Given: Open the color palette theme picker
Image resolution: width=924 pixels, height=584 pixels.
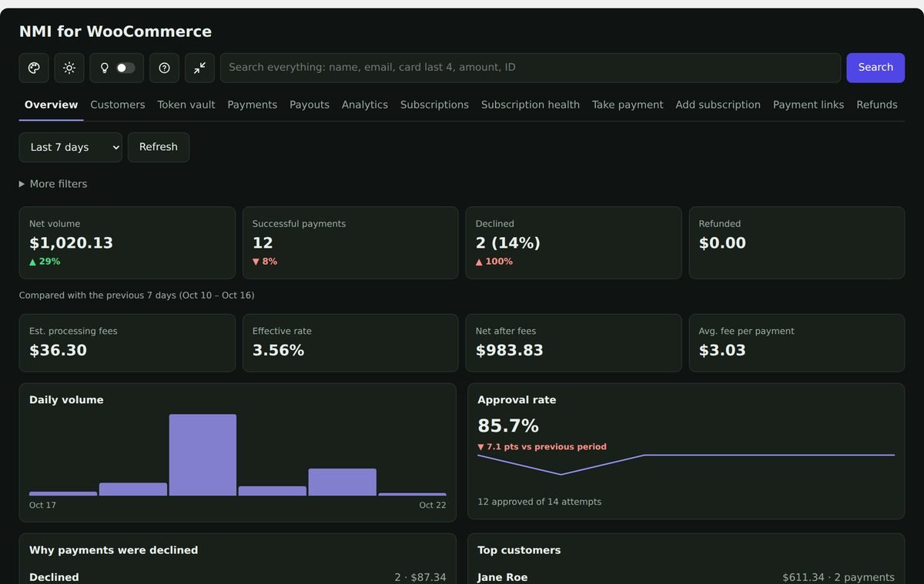Looking at the screenshot, I should click(x=34, y=68).
